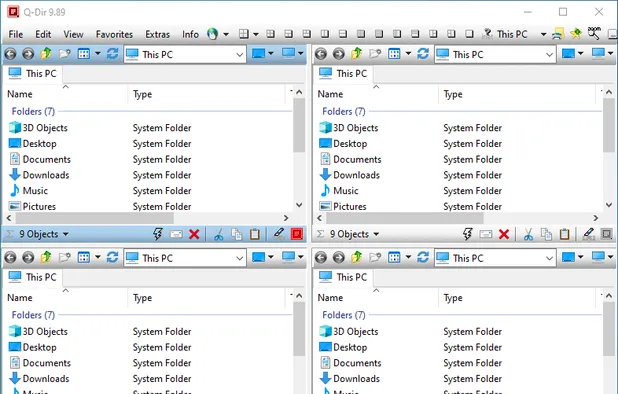Select Music in the top-left pane
618x394 pixels.
click(28, 191)
